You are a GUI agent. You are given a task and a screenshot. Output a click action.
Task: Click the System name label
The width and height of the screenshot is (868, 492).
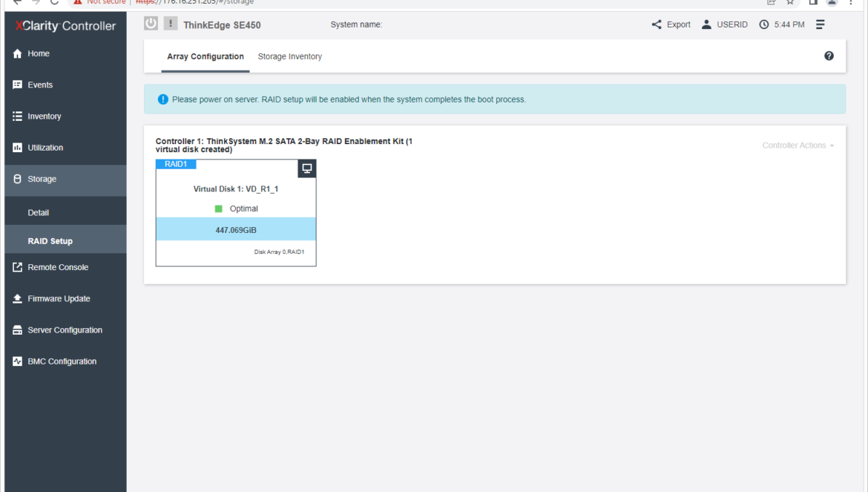click(356, 24)
